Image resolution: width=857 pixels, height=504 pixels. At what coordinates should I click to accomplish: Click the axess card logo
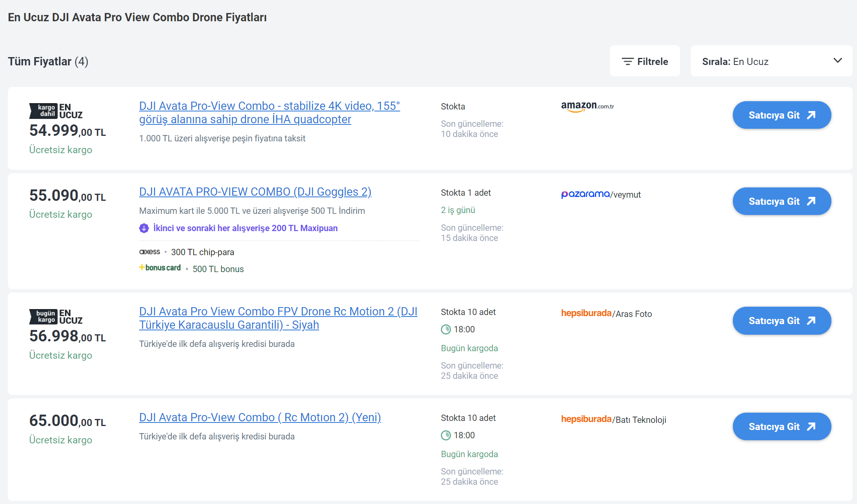pos(150,252)
